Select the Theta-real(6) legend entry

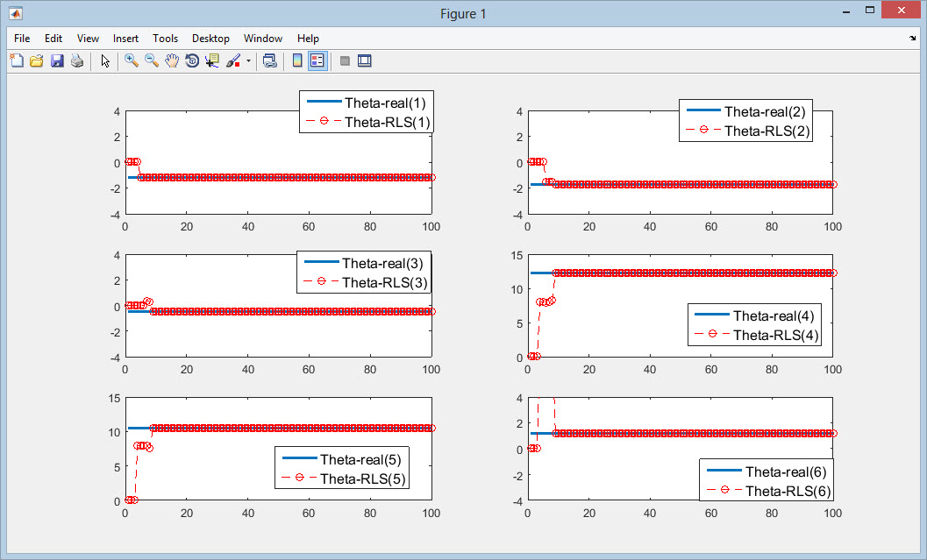tap(767, 472)
